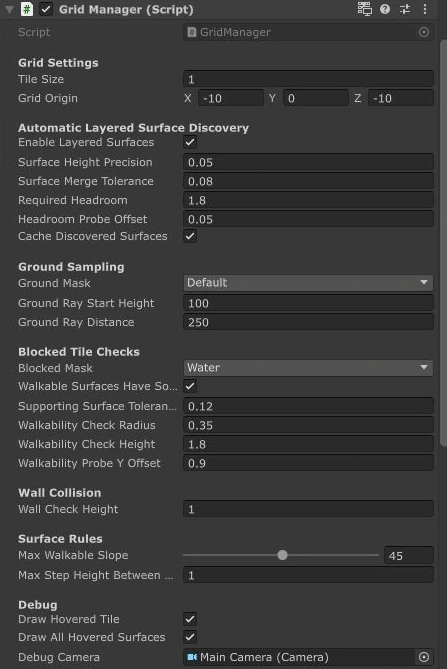The height and width of the screenshot is (669, 447).
Task: Edit the Wall Check Height value
Action: (308, 509)
